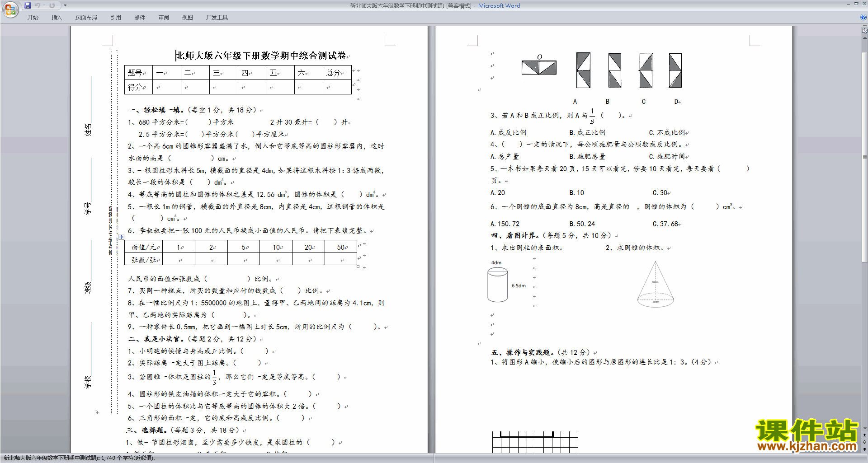Select the cone figure image

tap(656, 284)
